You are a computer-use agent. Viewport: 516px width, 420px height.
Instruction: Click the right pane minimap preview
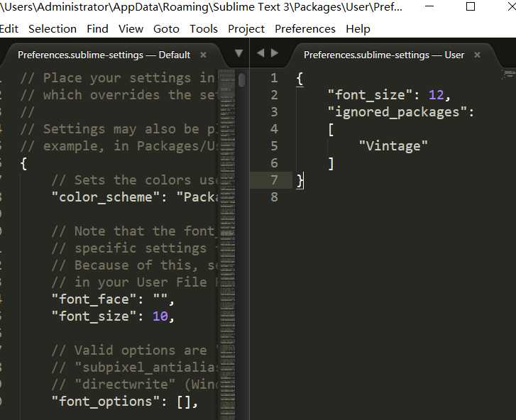508,74
